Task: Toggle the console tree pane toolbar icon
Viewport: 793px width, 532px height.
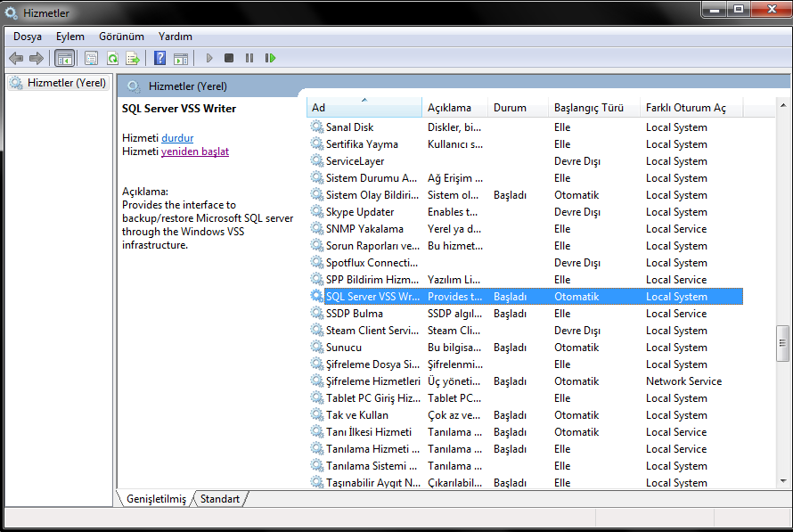Action: (65, 58)
